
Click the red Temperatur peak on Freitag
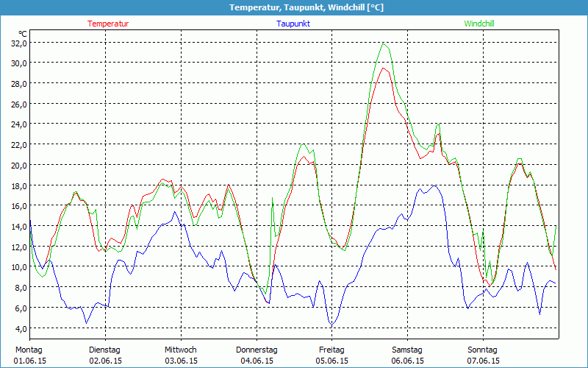pos(383,68)
